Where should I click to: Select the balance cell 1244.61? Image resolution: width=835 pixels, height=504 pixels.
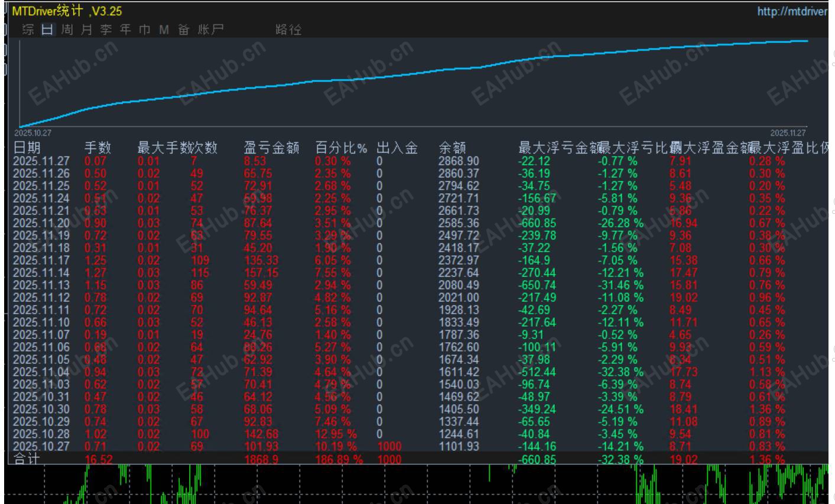459,434
